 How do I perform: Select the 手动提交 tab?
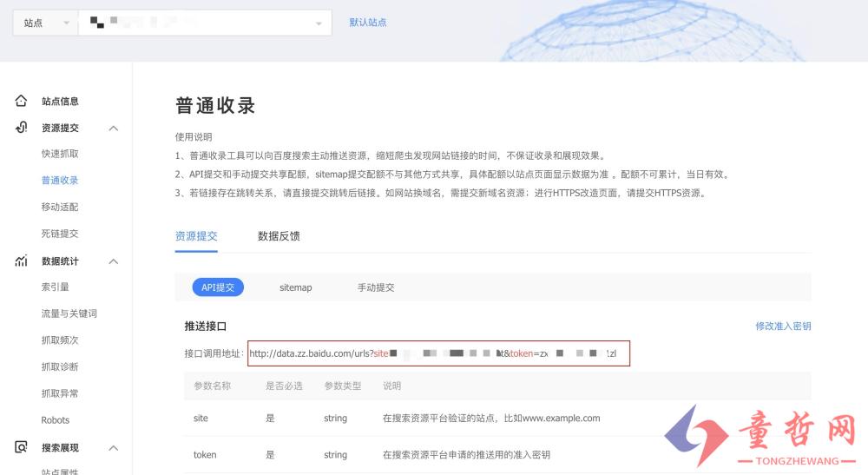(376, 287)
